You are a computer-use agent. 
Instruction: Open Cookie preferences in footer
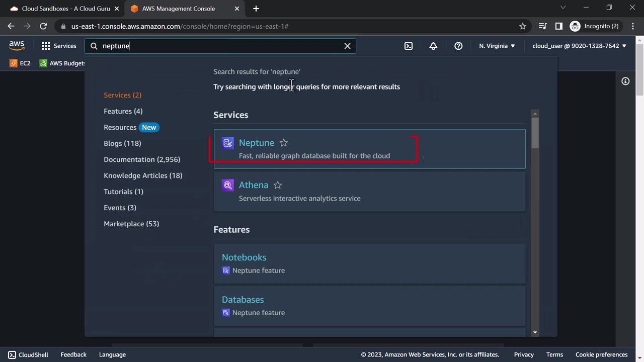[602, 354]
